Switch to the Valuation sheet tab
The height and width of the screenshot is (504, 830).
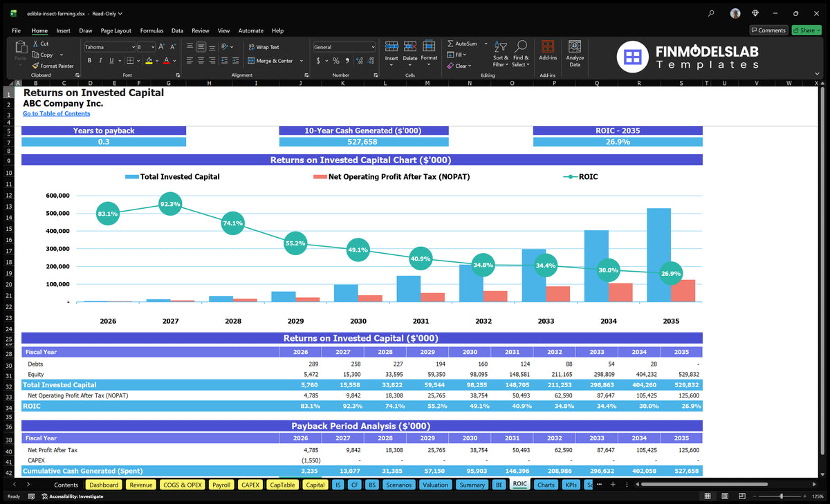coord(435,485)
